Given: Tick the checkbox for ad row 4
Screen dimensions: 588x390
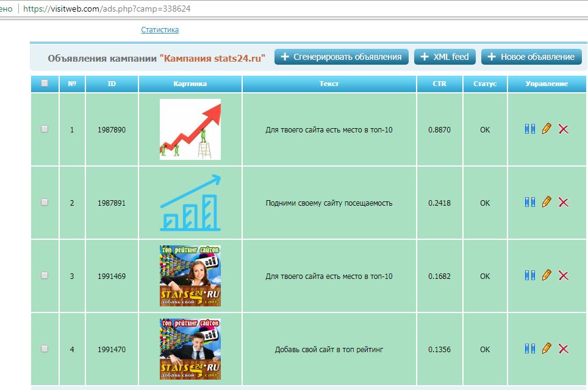Looking at the screenshot, I should point(45,348).
